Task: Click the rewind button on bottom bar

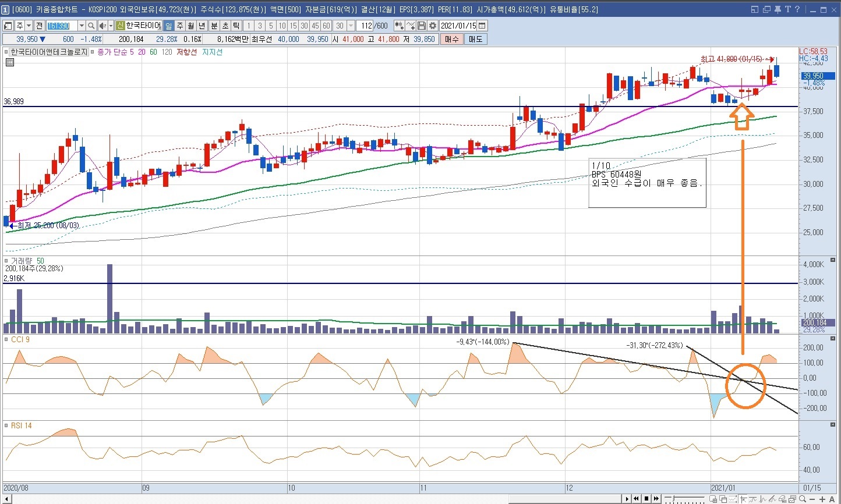Action: point(637,499)
